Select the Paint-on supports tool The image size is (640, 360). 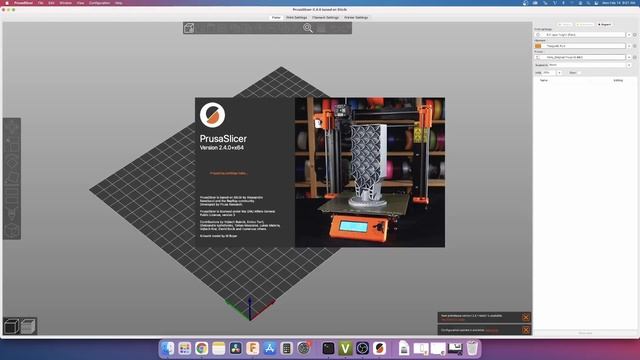(12, 213)
